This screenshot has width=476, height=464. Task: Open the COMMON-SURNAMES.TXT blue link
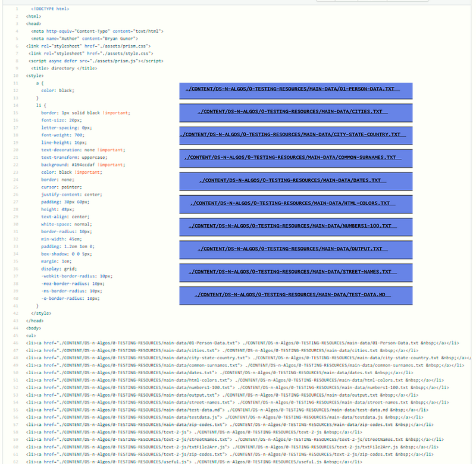pyautogui.click(x=293, y=158)
